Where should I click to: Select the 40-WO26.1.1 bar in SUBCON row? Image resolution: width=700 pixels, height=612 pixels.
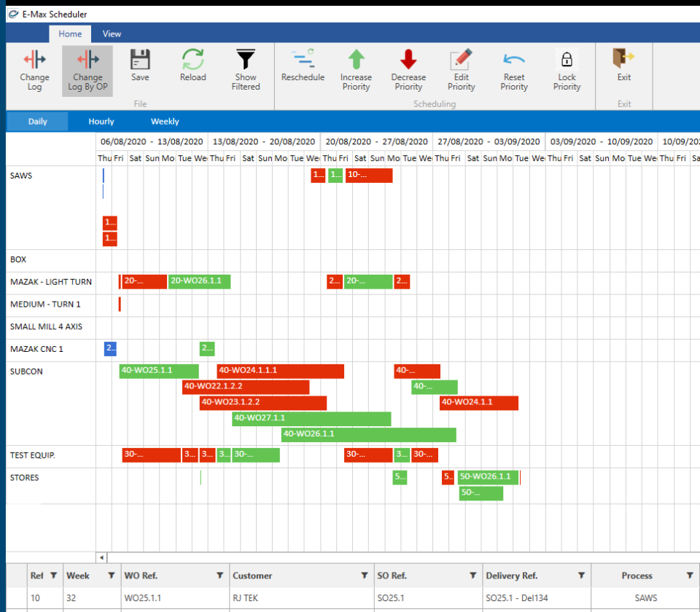click(368, 433)
